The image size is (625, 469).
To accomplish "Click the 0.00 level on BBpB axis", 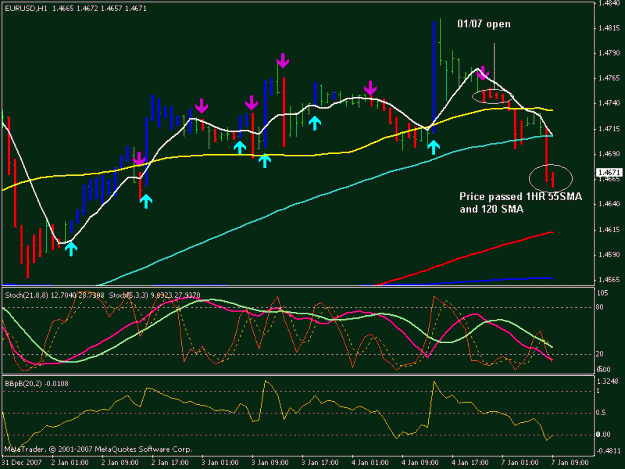I will [603, 434].
